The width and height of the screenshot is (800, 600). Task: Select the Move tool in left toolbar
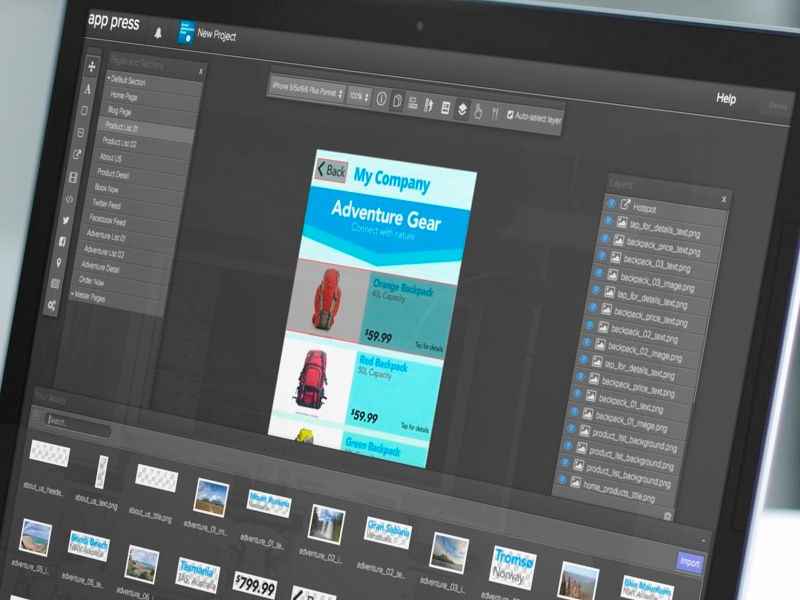click(91, 67)
